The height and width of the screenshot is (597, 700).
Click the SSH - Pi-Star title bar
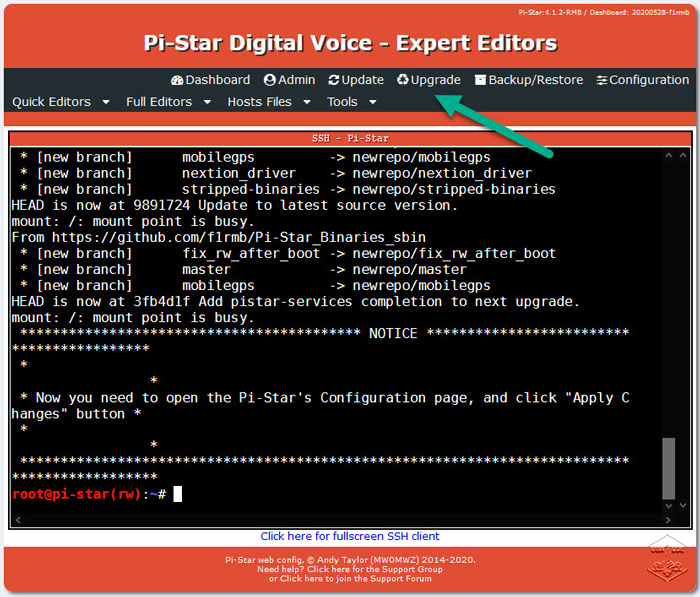(350, 138)
